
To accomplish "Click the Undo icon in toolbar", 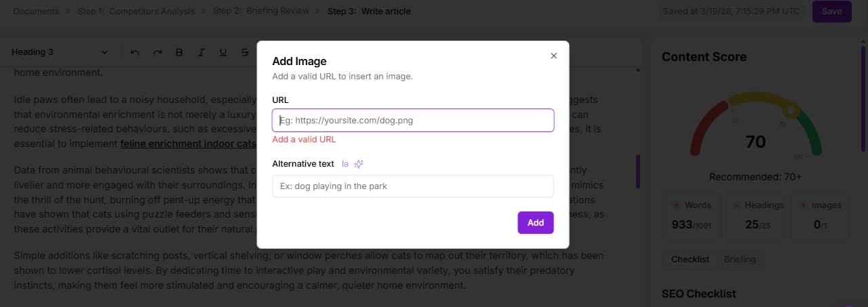I will 135,52.
